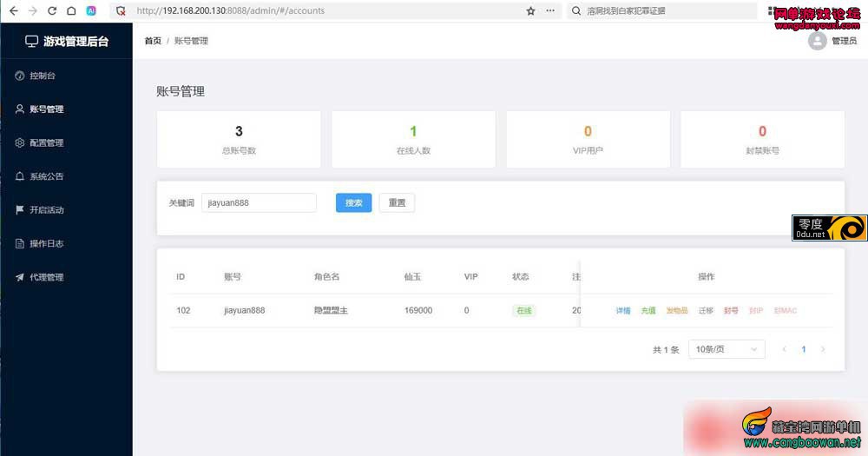868x456 pixels.
Task: Click the ID column header
Action: pyautogui.click(x=181, y=276)
